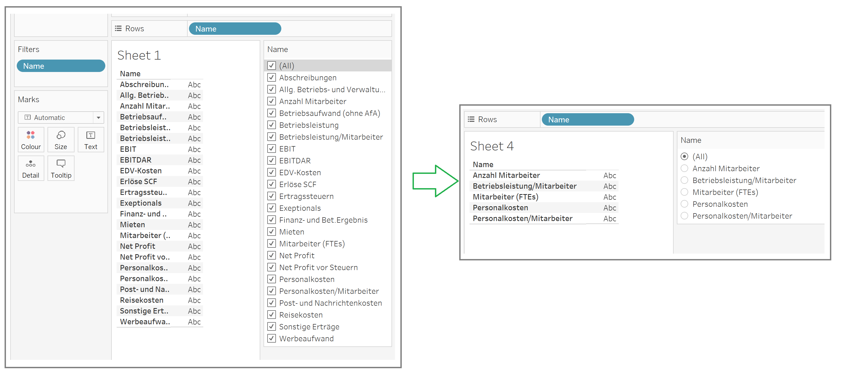Screen dimensions: 868x386
Task: Open the Automatic mark type dropdown
Action: [98, 118]
